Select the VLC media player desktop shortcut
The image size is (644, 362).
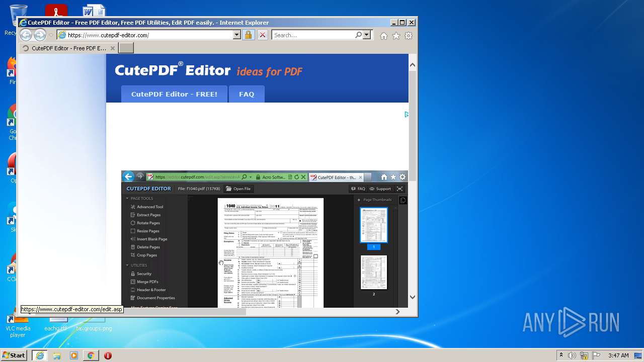[x=18, y=326]
